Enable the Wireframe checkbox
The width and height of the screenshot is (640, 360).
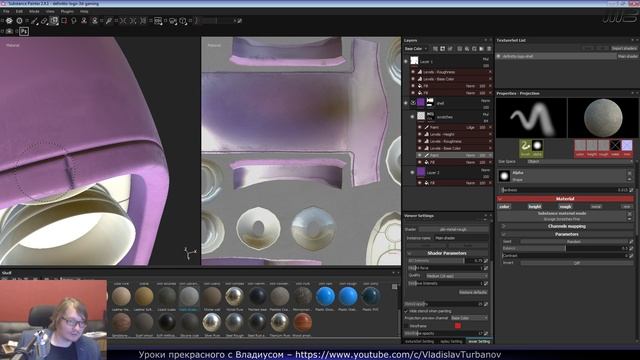[406, 326]
